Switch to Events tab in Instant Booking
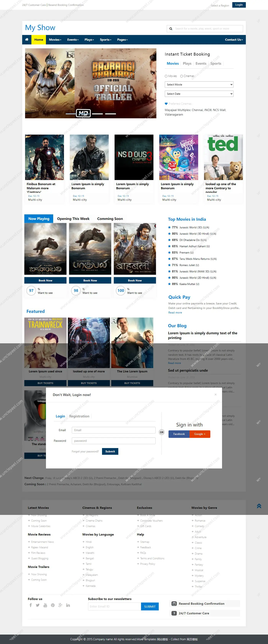Screen dimensions: 268x644 [201, 63]
